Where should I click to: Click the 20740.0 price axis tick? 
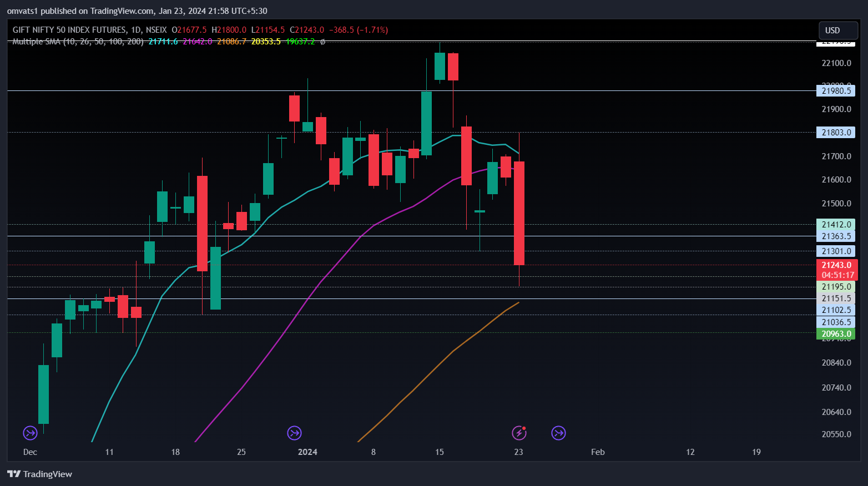pyautogui.click(x=836, y=388)
